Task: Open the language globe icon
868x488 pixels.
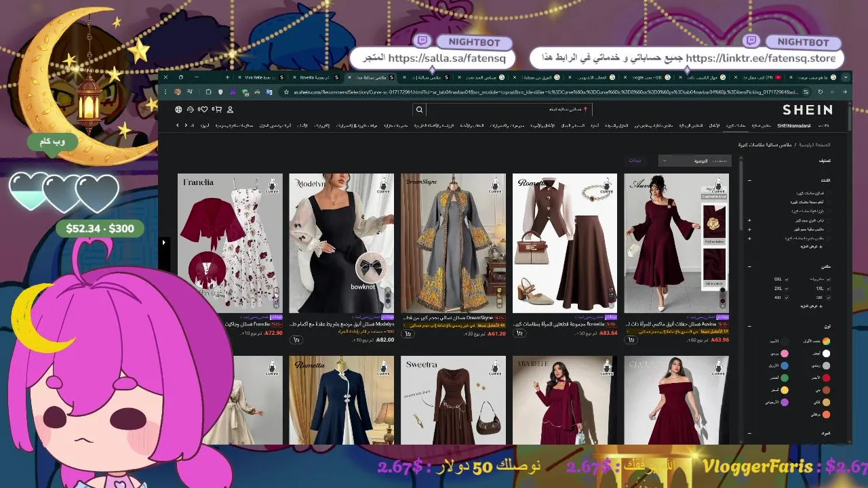Action: point(178,109)
